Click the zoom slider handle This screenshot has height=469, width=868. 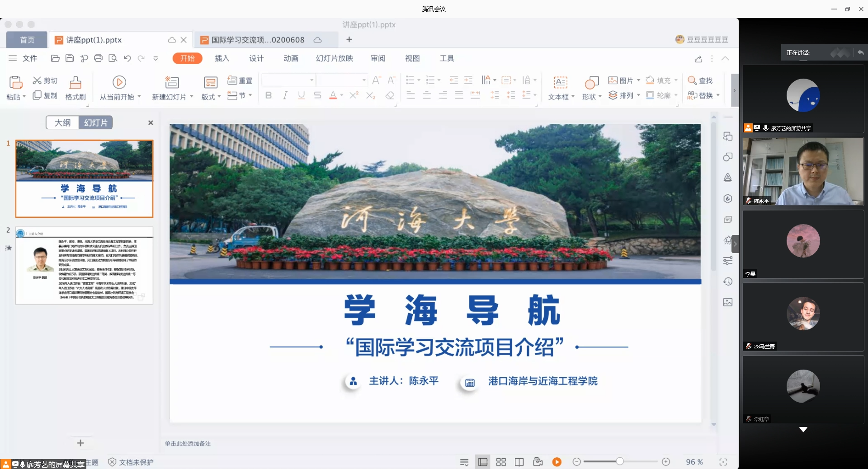coord(620,461)
